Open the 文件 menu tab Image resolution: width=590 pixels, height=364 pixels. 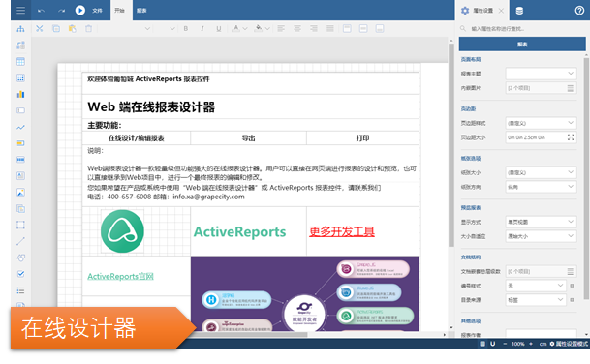click(x=97, y=11)
